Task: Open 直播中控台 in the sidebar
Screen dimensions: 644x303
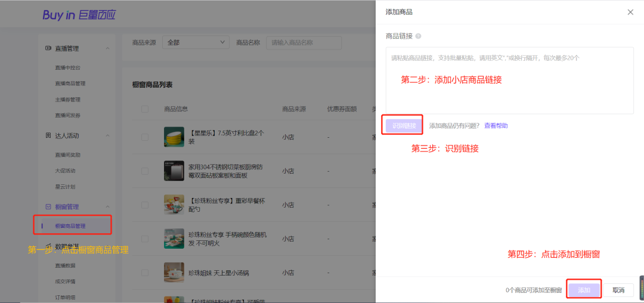Action: click(x=65, y=67)
